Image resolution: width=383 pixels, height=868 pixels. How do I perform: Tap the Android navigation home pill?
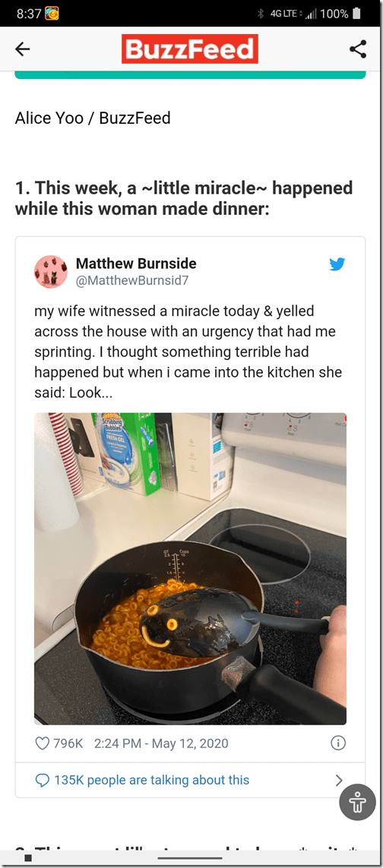pos(191,858)
